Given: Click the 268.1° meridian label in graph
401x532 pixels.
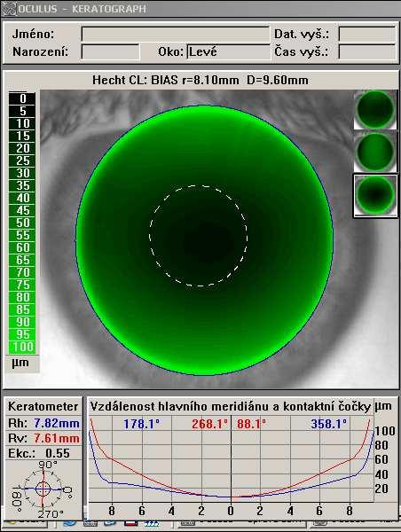Looking at the screenshot, I should point(209,424).
